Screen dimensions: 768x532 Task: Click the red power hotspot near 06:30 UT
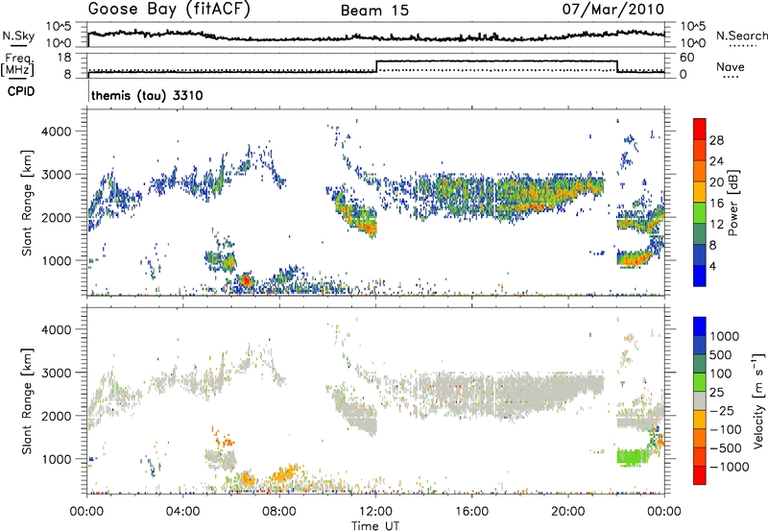(247, 280)
